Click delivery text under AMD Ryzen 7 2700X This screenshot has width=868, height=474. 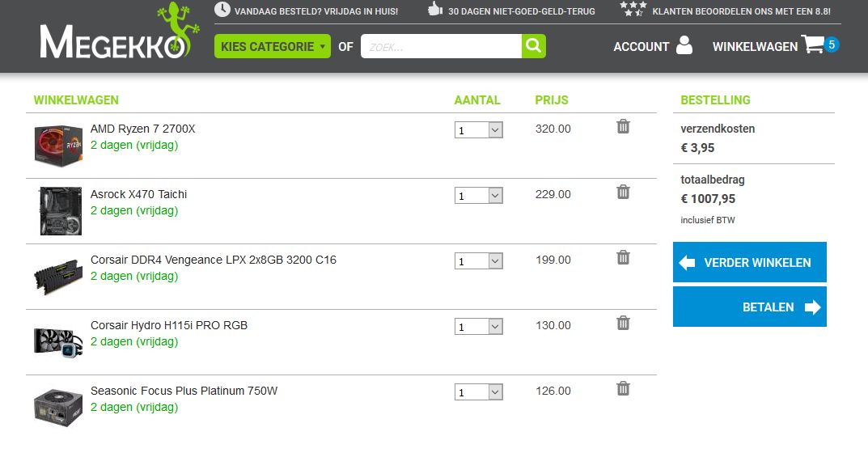[134, 145]
